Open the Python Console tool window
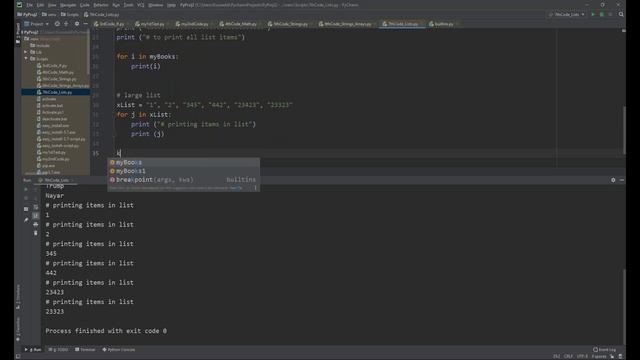 click(119, 350)
